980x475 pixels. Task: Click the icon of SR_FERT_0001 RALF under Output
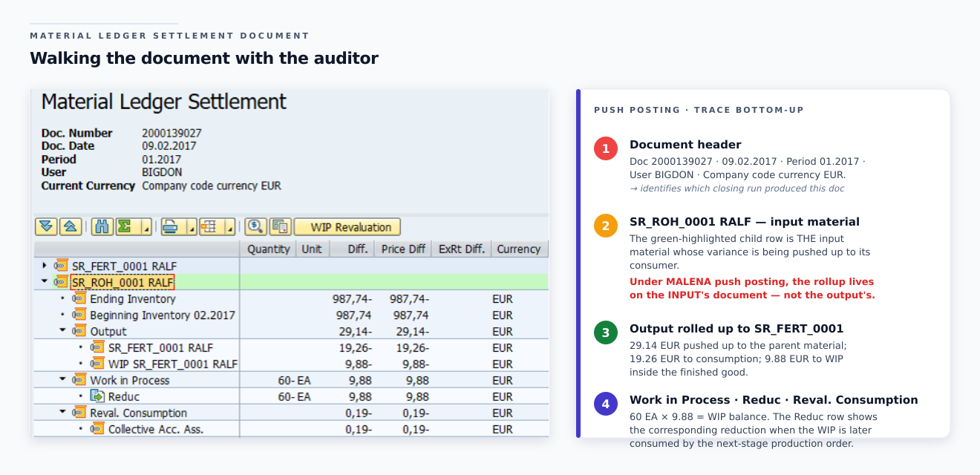pos(97,347)
